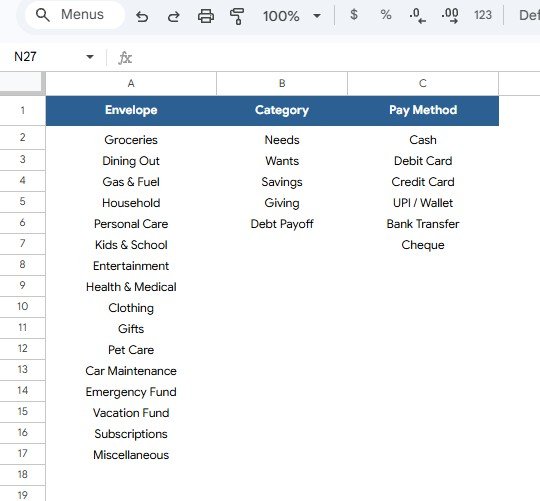The width and height of the screenshot is (540, 501).
Task: Select the Subscriptions cell
Action: point(131,434)
